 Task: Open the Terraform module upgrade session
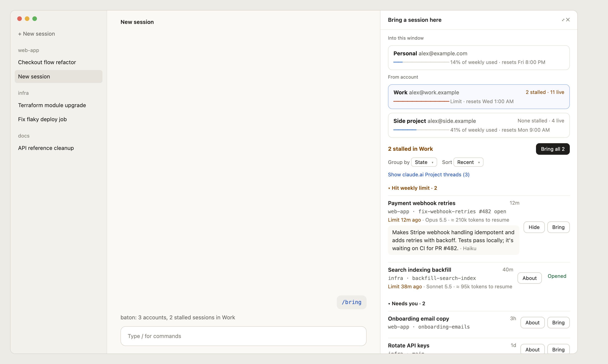58,105
